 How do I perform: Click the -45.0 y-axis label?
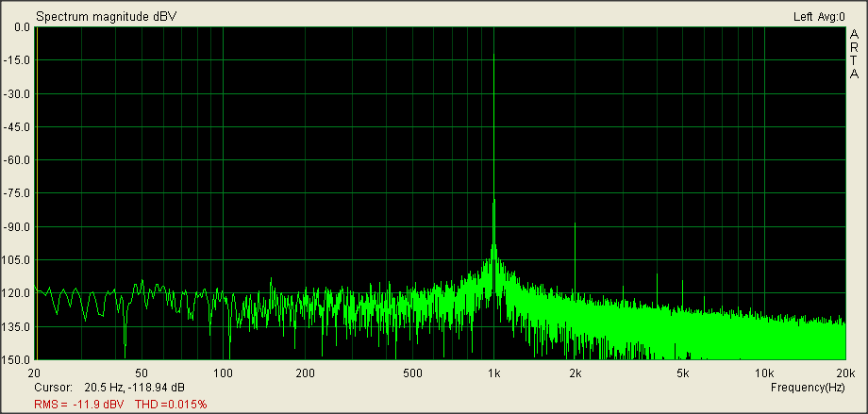click(18, 126)
